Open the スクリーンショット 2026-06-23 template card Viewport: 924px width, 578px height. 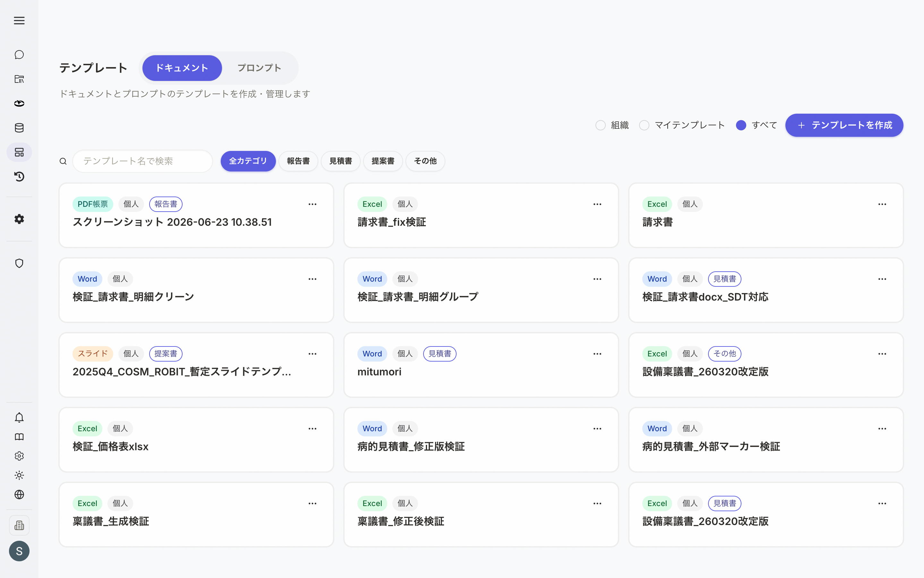pos(196,215)
